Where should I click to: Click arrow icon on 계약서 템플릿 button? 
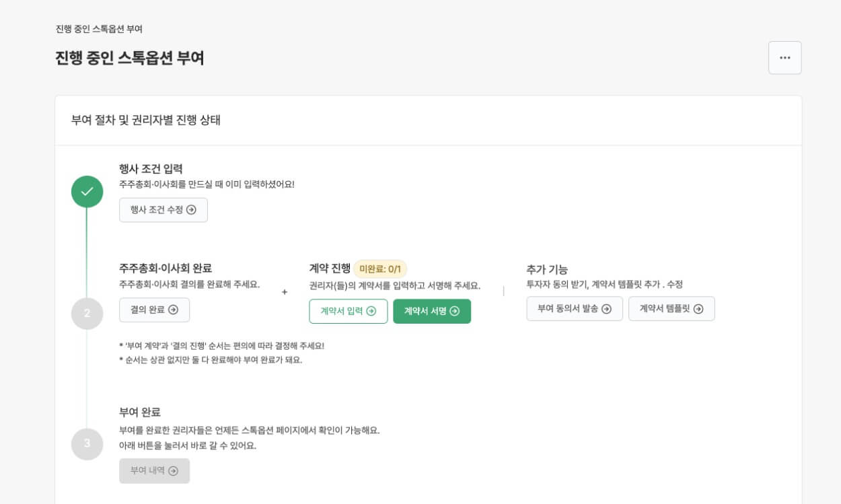tap(698, 309)
